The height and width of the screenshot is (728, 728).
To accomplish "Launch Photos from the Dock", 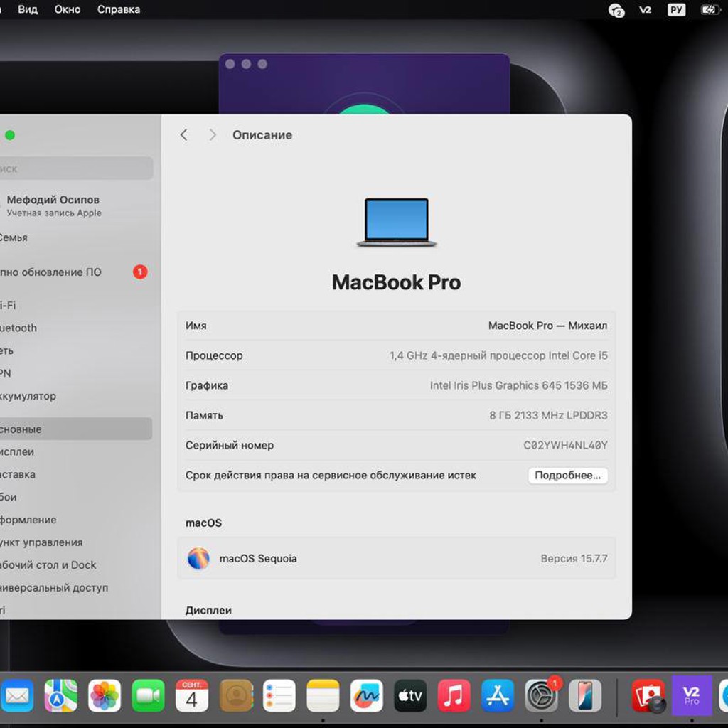I will 105,695.
